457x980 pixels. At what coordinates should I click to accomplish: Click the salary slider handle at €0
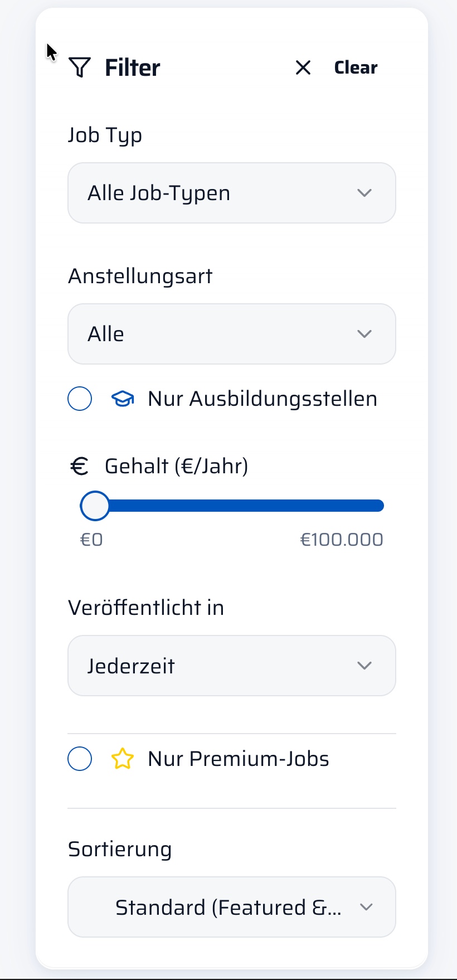95,506
